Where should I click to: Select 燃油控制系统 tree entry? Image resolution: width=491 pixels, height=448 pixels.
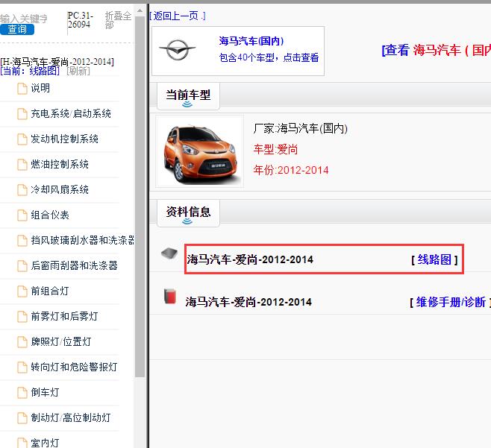tap(60, 164)
